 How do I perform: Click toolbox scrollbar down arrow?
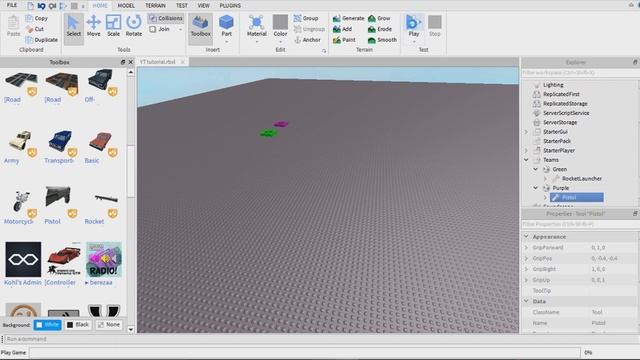tap(131, 329)
